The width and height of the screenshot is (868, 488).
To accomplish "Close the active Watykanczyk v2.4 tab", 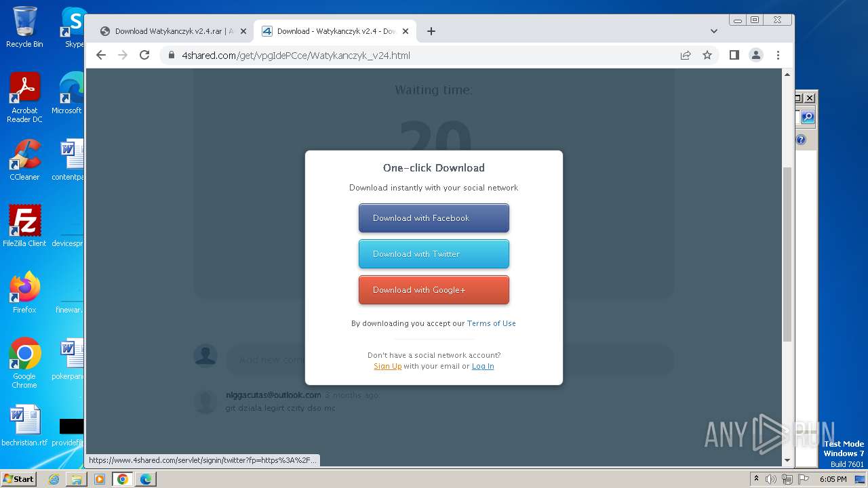I will pyautogui.click(x=406, y=31).
